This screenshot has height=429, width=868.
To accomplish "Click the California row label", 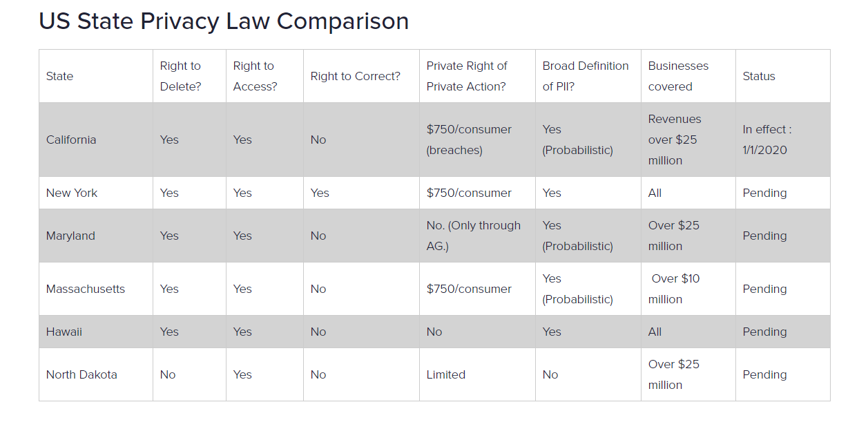I will pyautogui.click(x=71, y=140).
